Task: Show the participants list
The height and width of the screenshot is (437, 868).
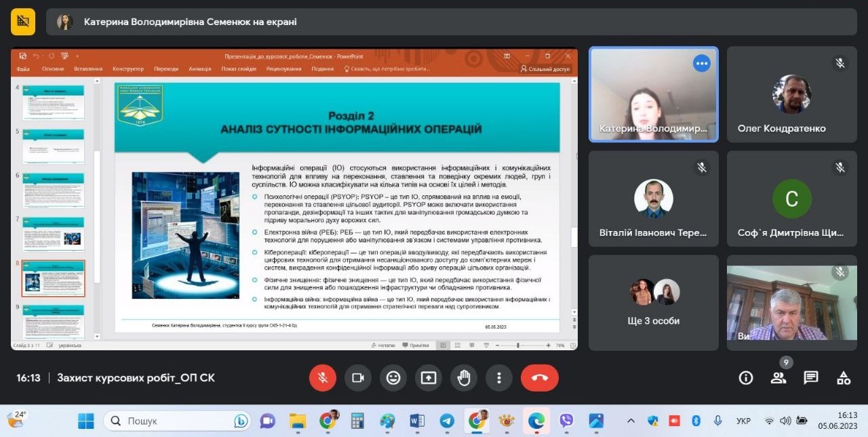Action: coord(778,378)
